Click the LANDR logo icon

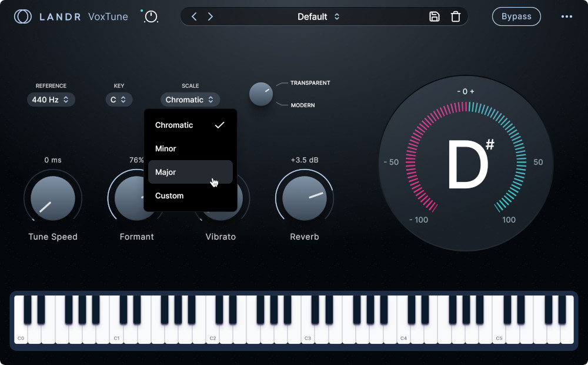pos(23,16)
